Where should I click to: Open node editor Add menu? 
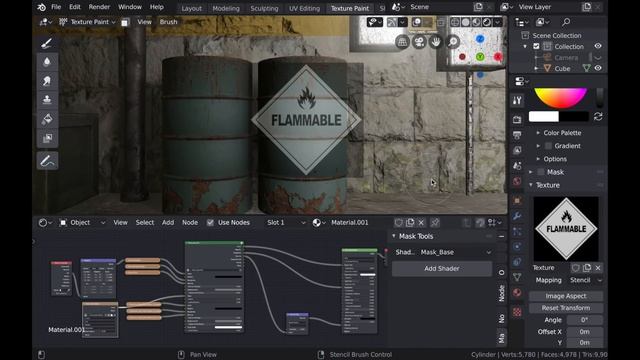[x=168, y=222]
